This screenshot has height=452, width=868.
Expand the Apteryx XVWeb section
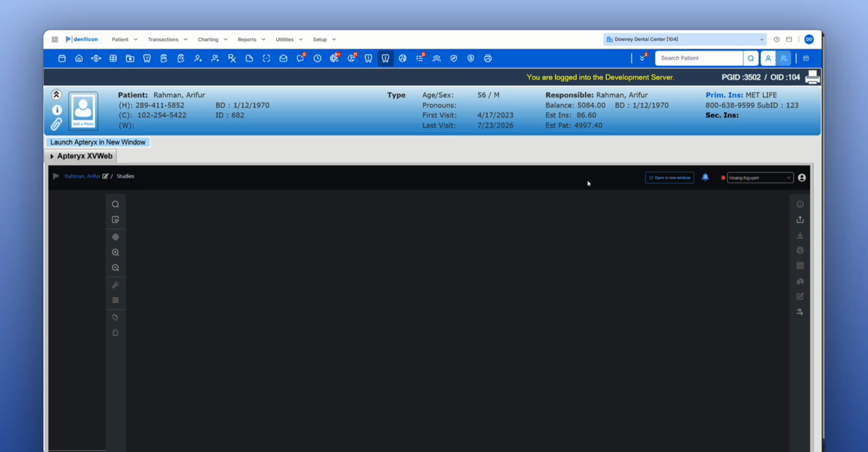[x=52, y=156]
